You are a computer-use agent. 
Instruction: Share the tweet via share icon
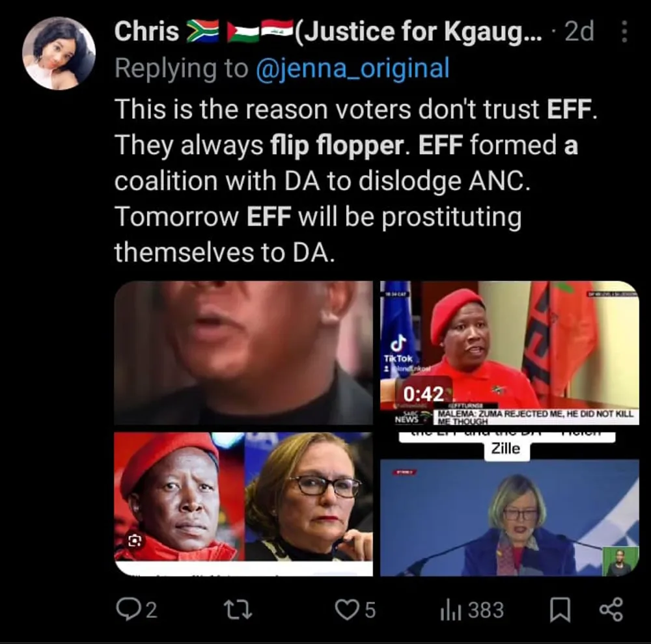coord(611,609)
